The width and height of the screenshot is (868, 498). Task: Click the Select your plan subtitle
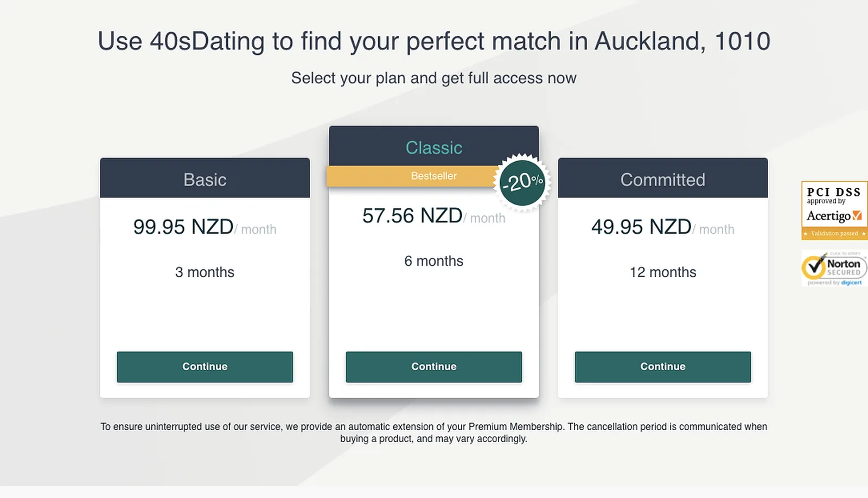click(434, 78)
